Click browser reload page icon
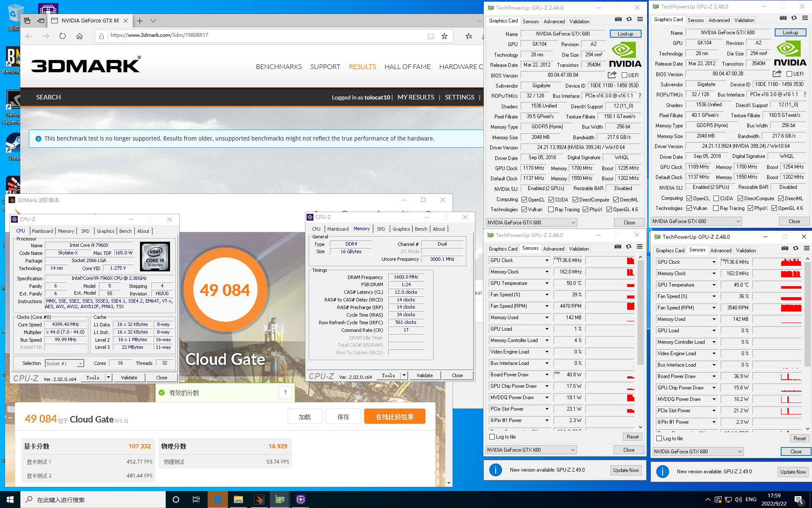This screenshot has width=812, height=508. [x=63, y=36]
